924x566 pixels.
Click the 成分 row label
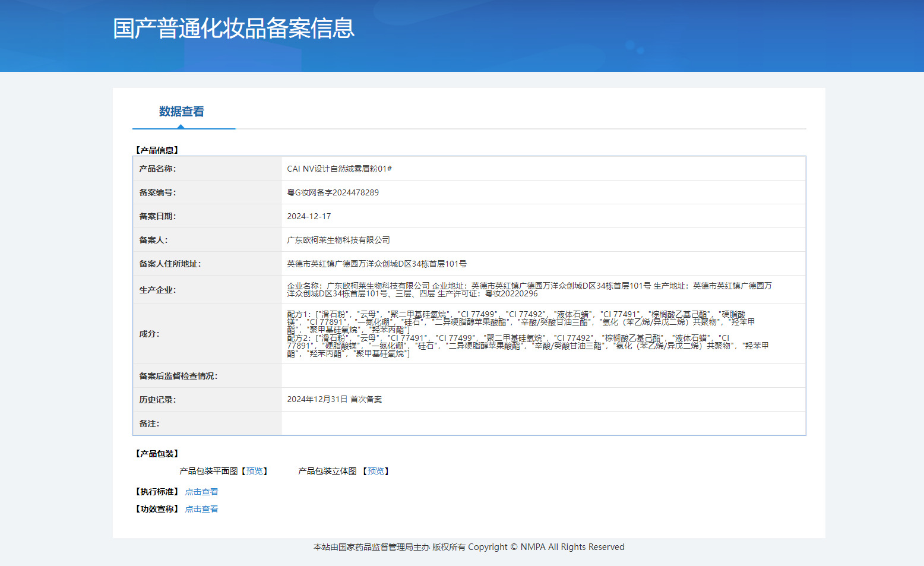(149, 334)
